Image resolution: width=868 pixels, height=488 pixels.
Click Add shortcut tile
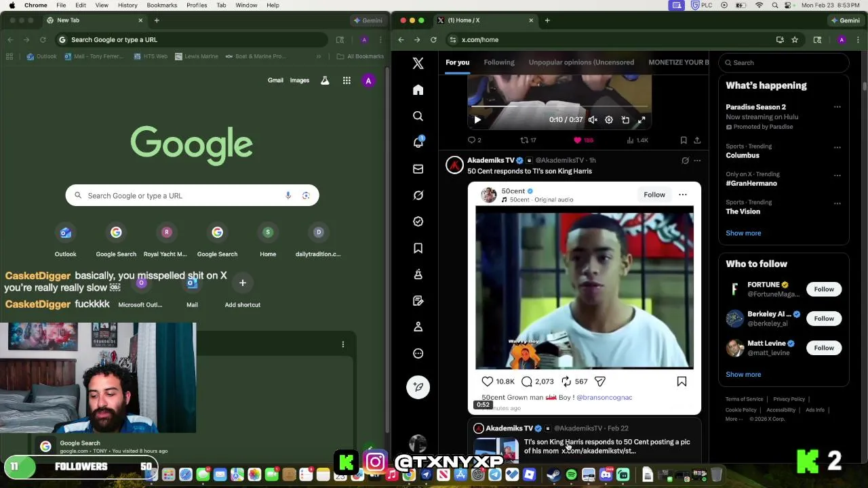242,291
